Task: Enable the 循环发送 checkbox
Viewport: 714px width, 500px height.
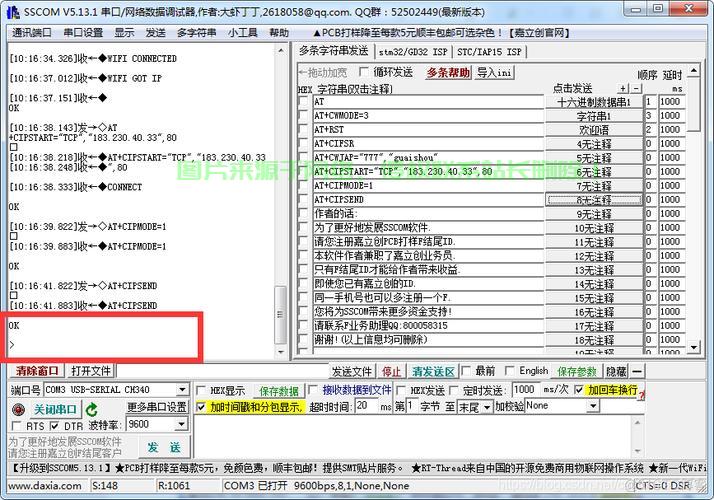Action: click(364, 72)
